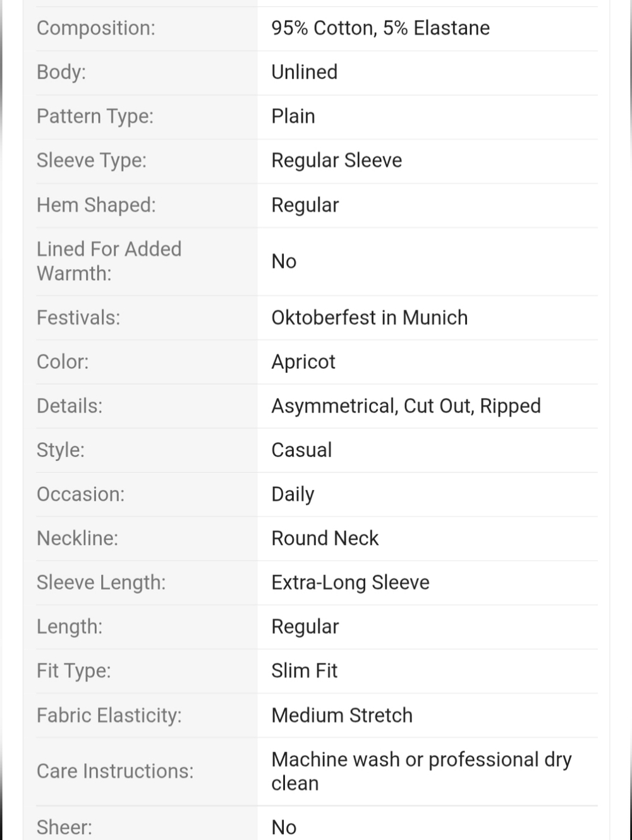Click the Round Neck value

325,538
